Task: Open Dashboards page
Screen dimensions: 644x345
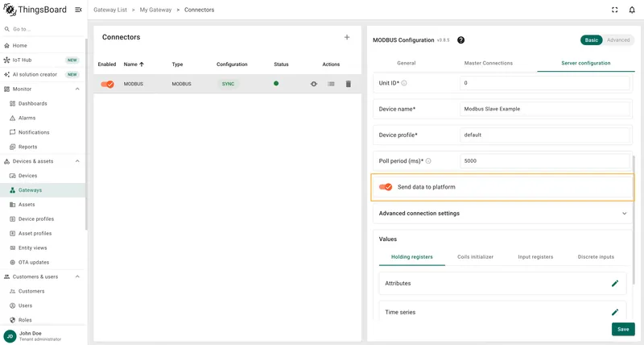Action: coord(43,104)
